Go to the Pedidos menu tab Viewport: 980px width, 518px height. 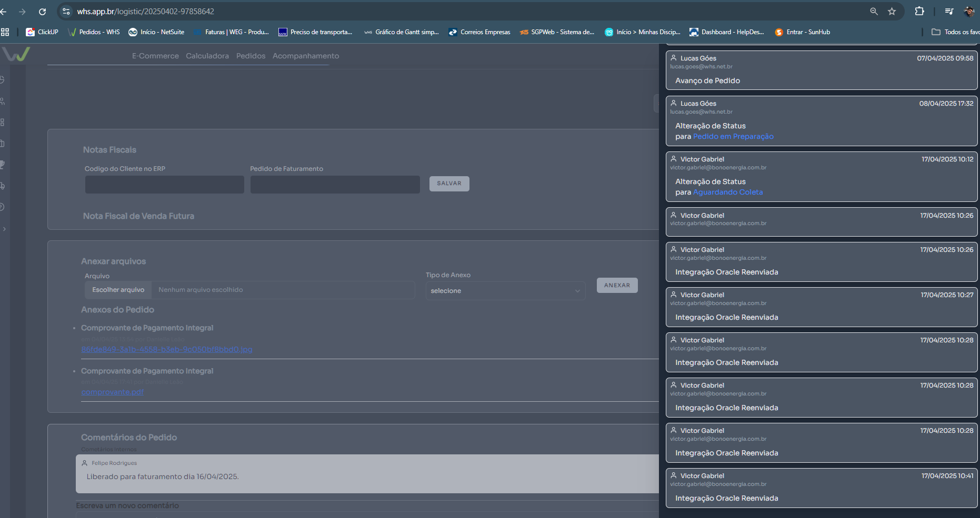(251, 56)
